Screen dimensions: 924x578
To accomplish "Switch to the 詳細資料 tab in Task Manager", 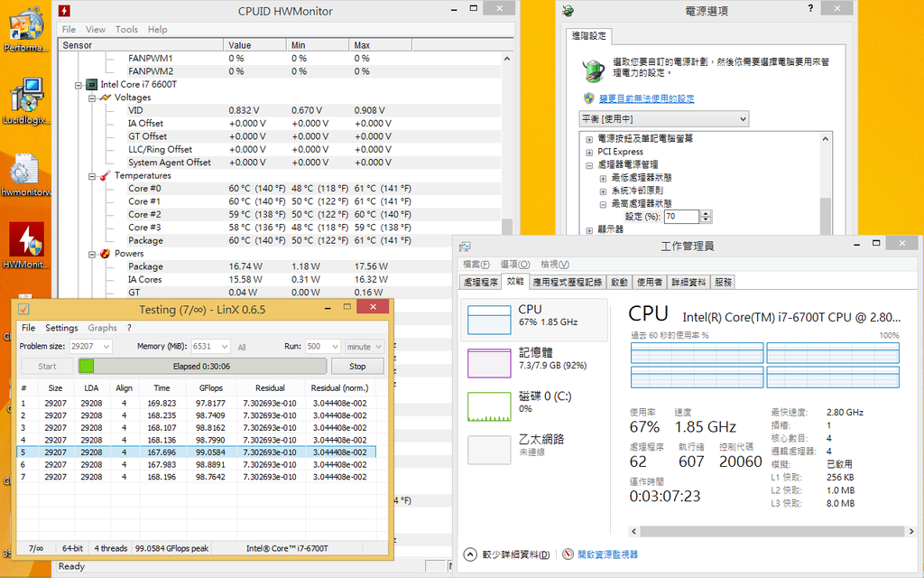I will (688, 282).
